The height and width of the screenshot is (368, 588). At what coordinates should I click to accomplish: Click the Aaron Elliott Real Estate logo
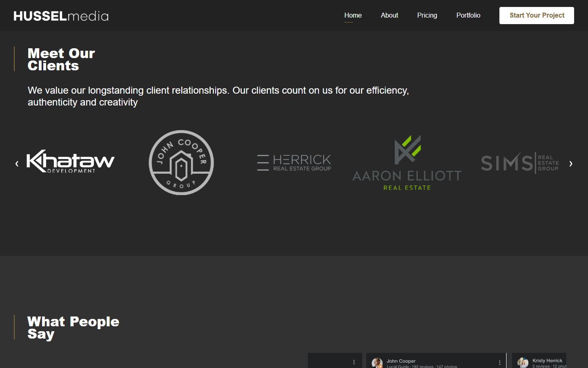pos(407,163)
